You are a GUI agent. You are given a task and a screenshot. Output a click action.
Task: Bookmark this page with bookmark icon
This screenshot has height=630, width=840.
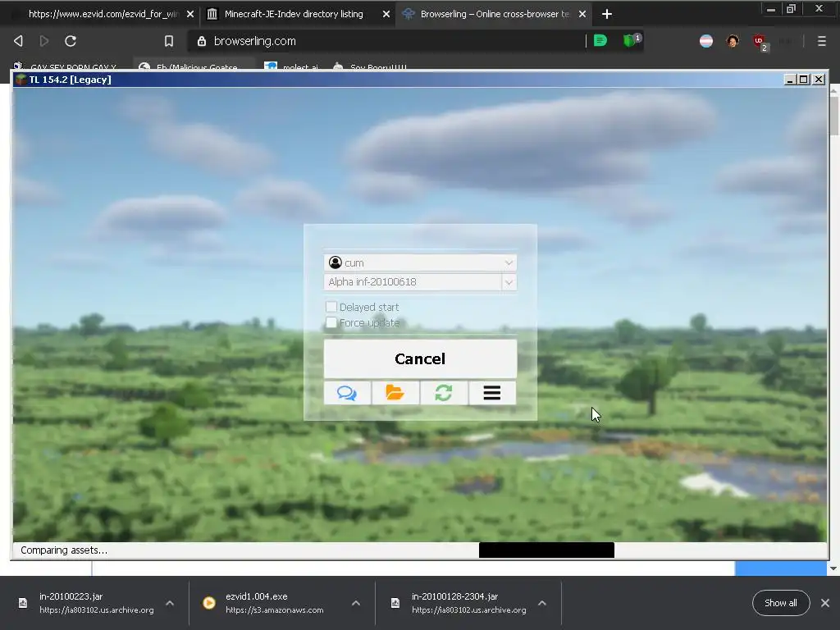tap(169, 41)
